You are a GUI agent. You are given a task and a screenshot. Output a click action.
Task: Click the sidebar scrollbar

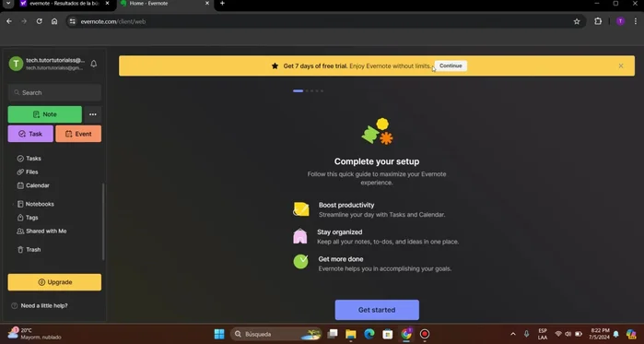[x=103, y=222]
